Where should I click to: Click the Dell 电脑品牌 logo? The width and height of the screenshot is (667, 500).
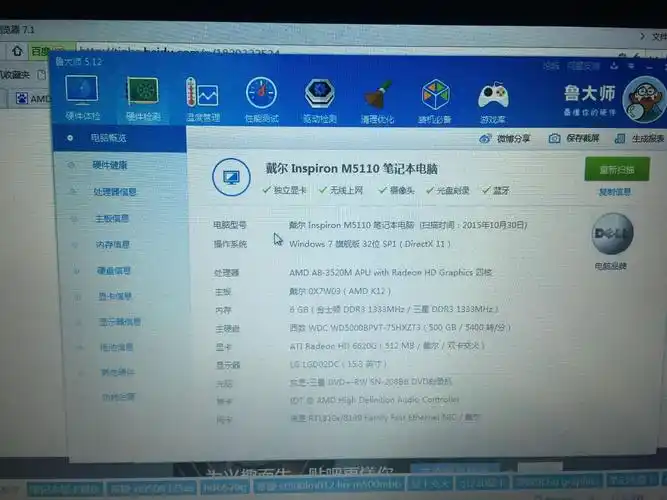coord(612,234)
